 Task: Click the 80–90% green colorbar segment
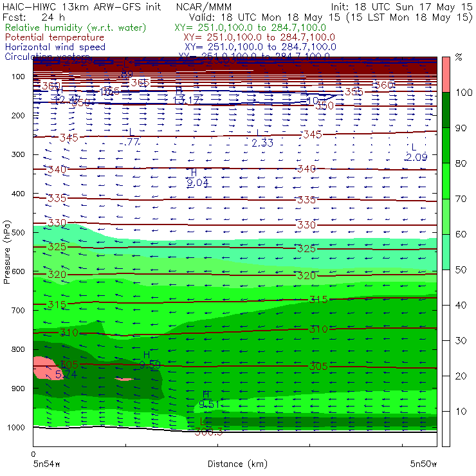(446, 145)
